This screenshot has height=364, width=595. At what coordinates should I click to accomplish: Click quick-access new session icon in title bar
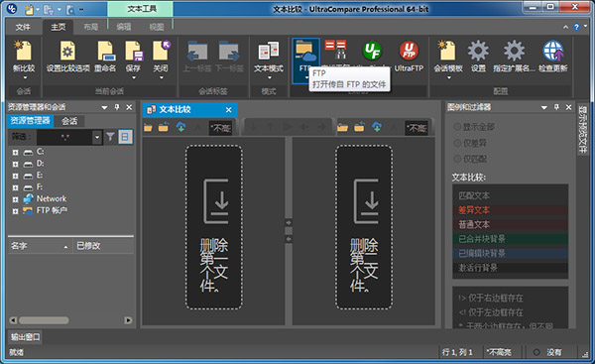[30, 9]
